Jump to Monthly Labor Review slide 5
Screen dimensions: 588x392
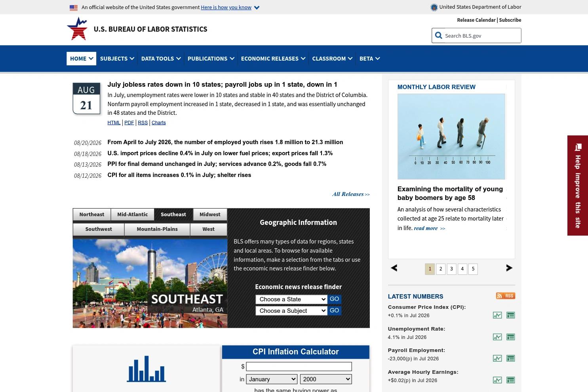[x=473, y=269]
